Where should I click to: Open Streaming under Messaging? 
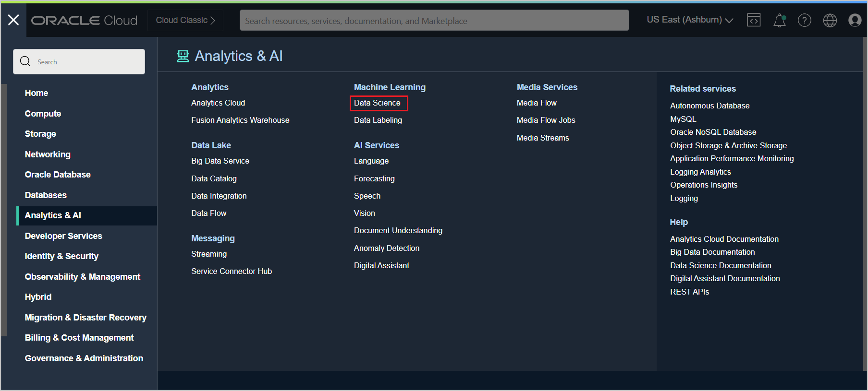(x=209, y=254)
